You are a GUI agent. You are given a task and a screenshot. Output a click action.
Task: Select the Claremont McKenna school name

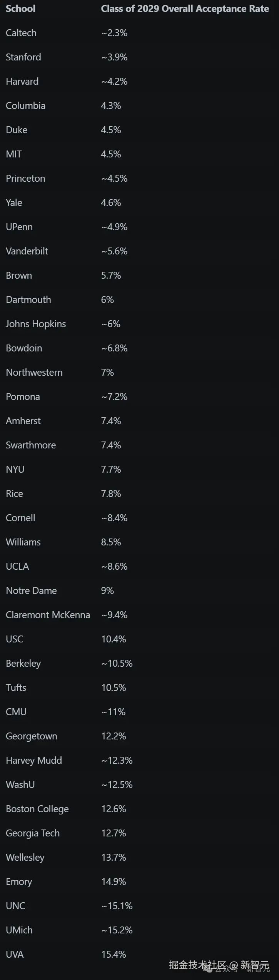pos(48,615)
